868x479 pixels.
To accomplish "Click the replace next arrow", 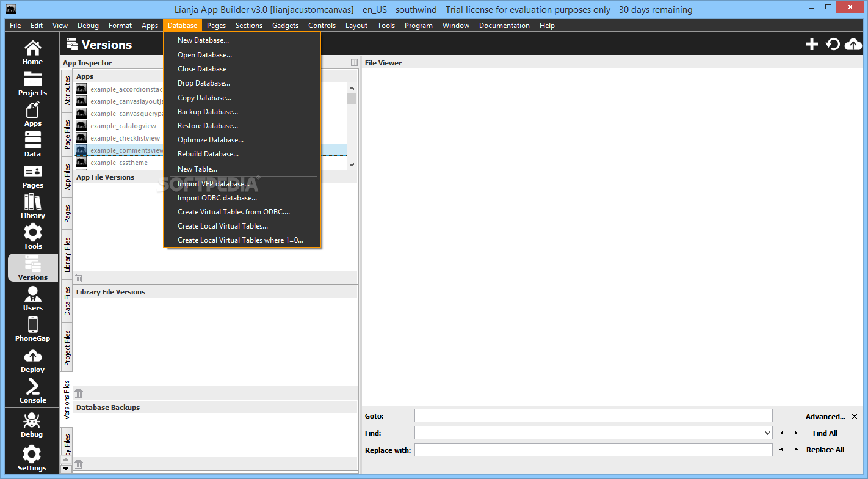I will (795, 450).
